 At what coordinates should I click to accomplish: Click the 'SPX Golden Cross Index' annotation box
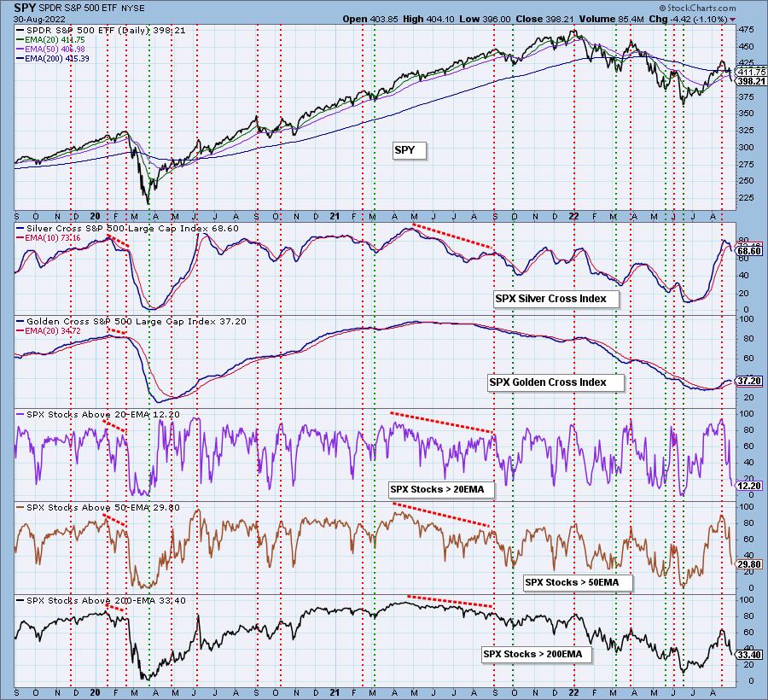tap(556, 382)
